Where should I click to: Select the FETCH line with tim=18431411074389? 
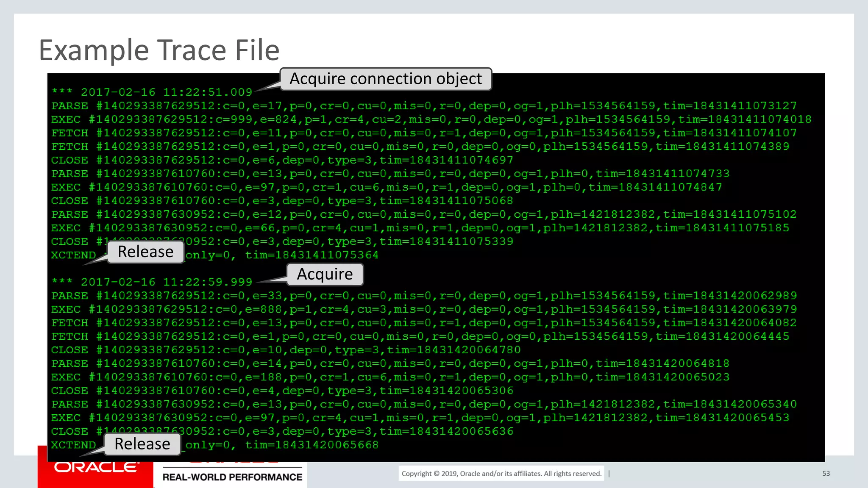pyautogui.click(x=420, y=146)
